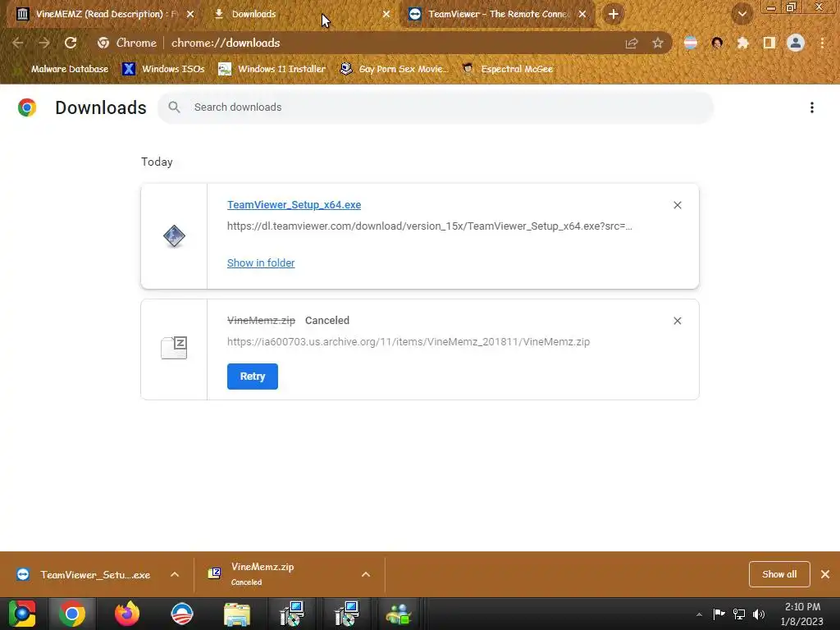Viewport: 840px width, 630px height.
Task: Close the TeamViewer browser tab
Action: 582,14
